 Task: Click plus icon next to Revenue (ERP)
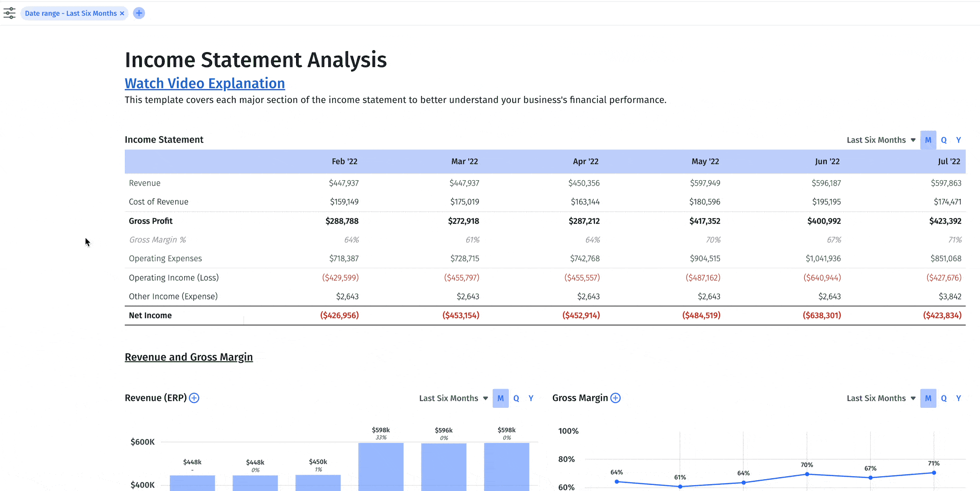tap(194, 398)
